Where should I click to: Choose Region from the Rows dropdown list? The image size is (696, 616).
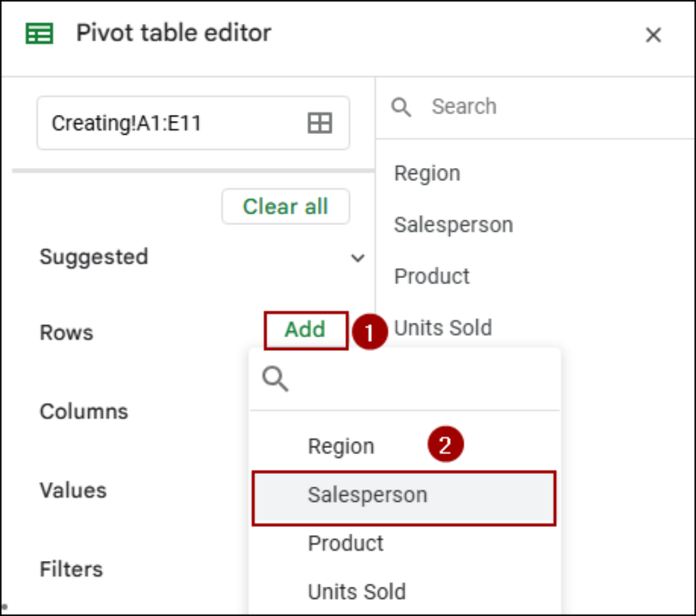(341, 446)
